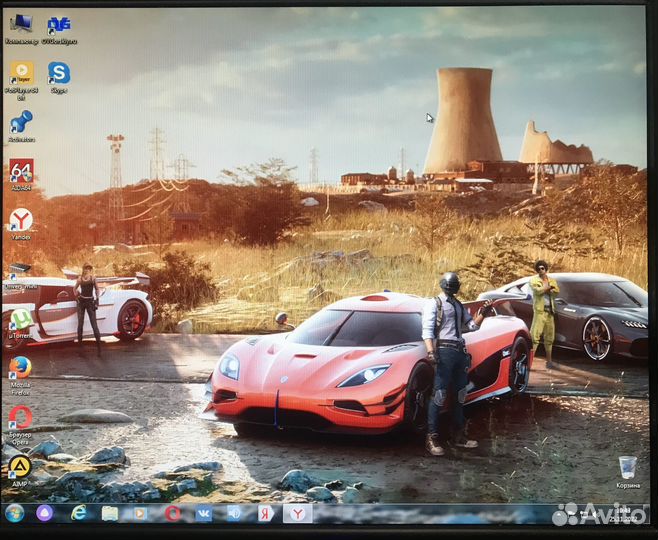Click the AIDA64 label text
Viewport: 658px width, 540px height.
pyautogui.click(x=21, y=188)
